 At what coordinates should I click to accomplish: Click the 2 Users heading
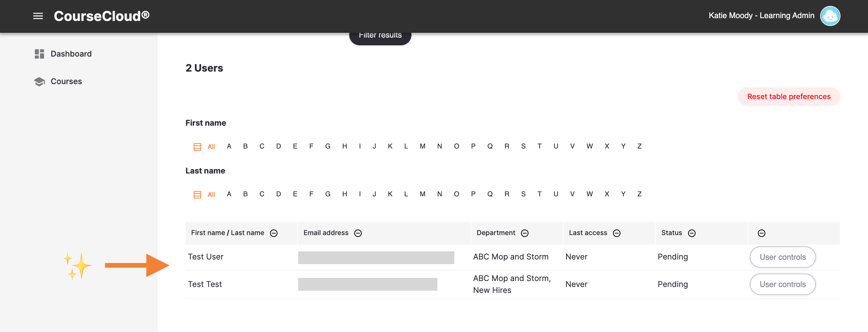click(204, 68)
